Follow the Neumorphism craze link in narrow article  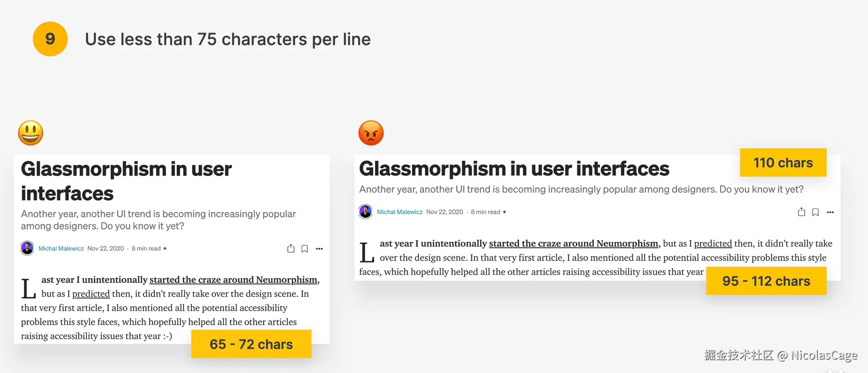pos(233,280)
